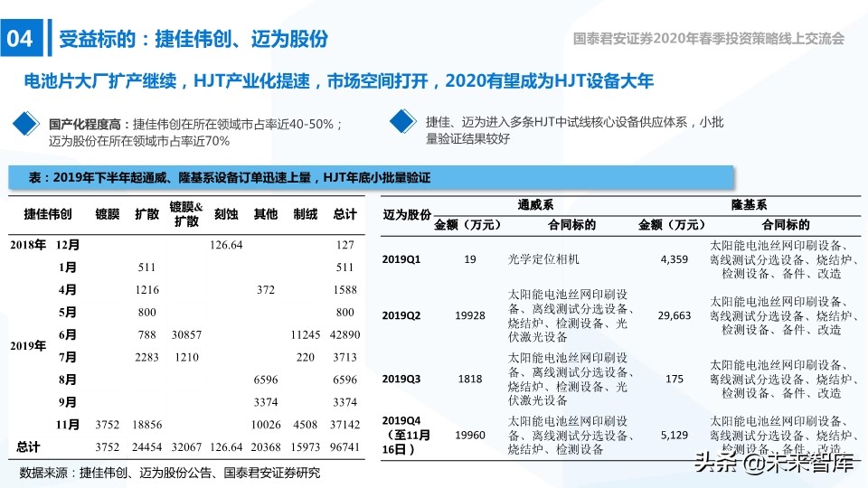
Task: Select the value '18856' in 11月 row
Action: [x=146, y=425]
